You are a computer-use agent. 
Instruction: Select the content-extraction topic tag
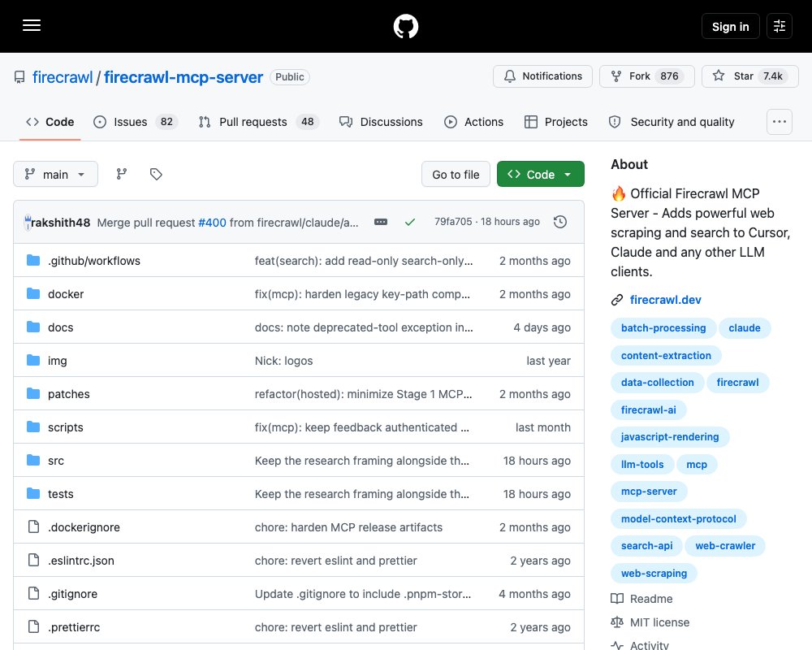pyautogui.click(x=666, y=356)
